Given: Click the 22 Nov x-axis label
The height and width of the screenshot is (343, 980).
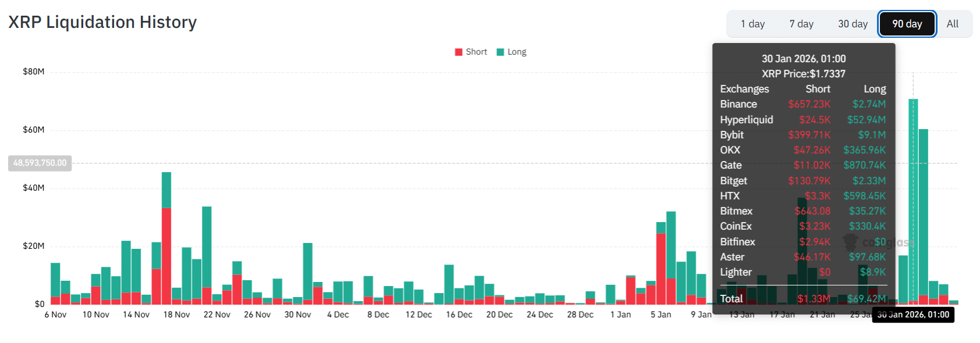Looking at the screenshot, I should (217, 315).
